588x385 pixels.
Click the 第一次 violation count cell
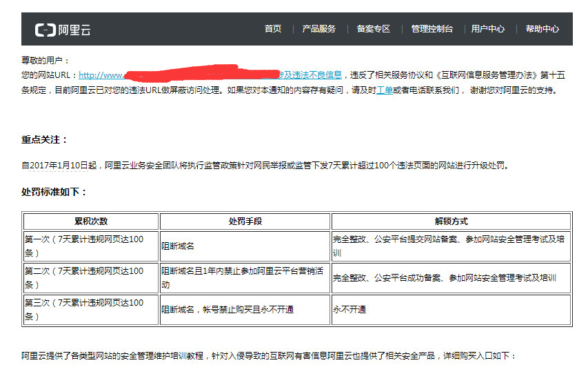click(91, 246)
